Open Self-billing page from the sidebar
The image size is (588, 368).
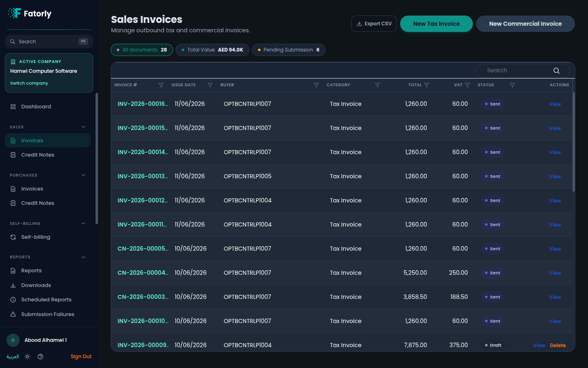tap(48, 237)
